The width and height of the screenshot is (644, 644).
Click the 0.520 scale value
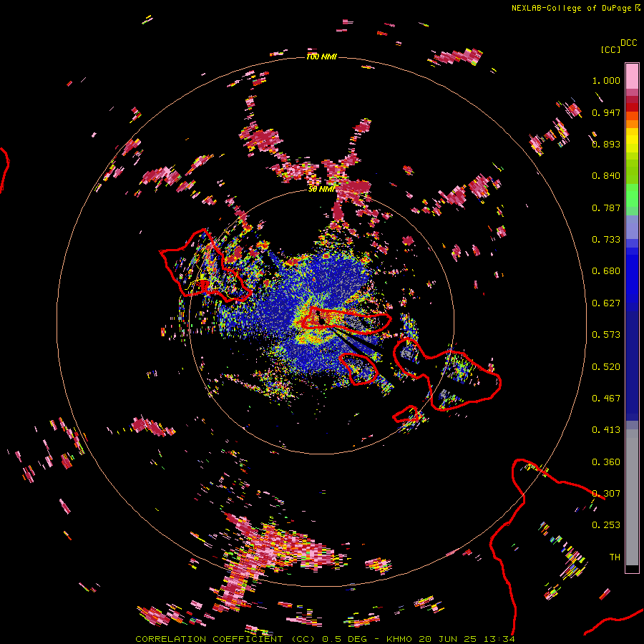pyautogui.click(x=606, y=367)
